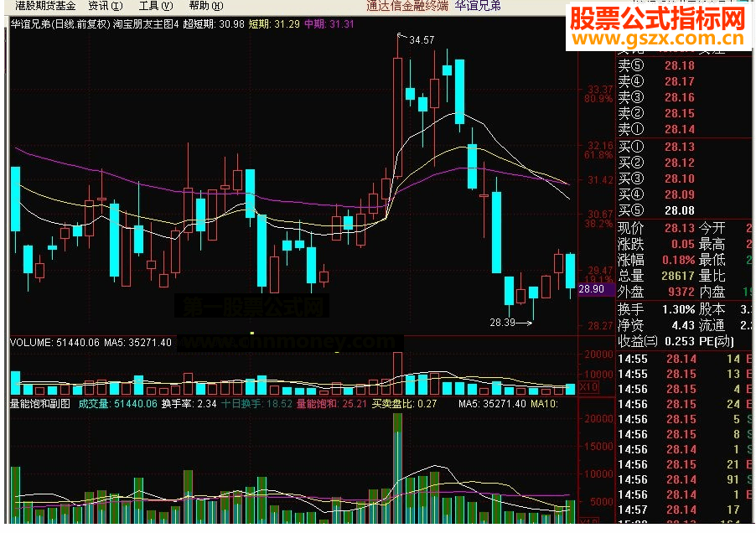Click the MA5: 35271.40 volume panel readout
This screenshot has height=533, width=756.
pos(138,343)
